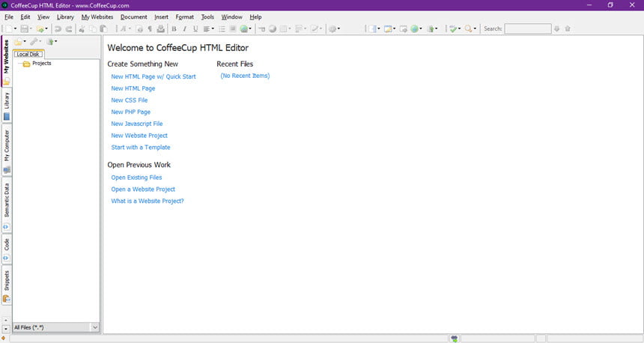Open the All Files (*.*) filter dropdown
The height and width of the screenshot is (343, 644).
(95, 327)
